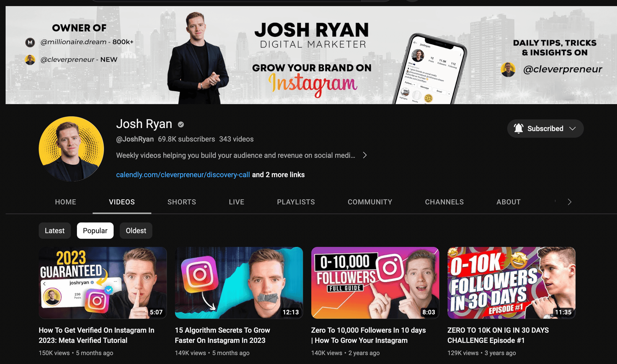Click the '150K views • 5 months ago' text
The width and height of the screenshot is (617, 364).
coord(76,353)
